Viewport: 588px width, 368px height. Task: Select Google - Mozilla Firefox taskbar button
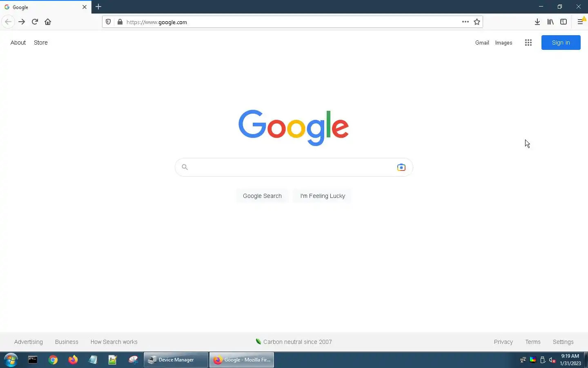242,360
